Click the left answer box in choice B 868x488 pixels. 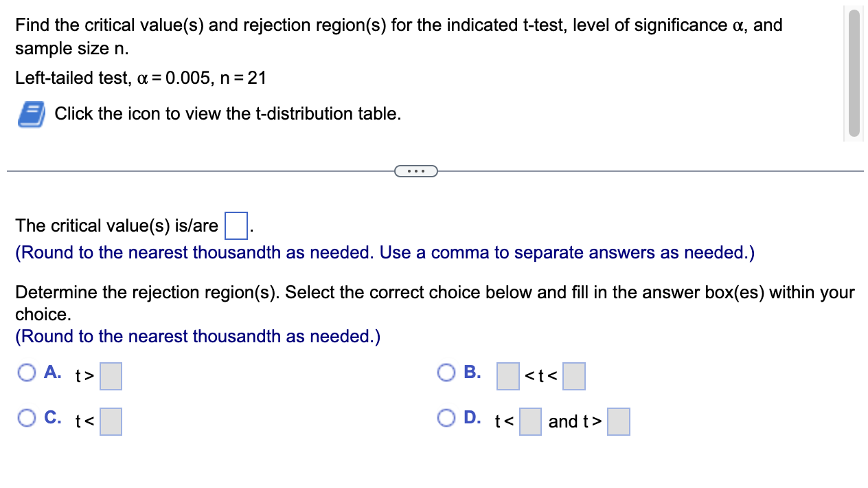point(507,376)
